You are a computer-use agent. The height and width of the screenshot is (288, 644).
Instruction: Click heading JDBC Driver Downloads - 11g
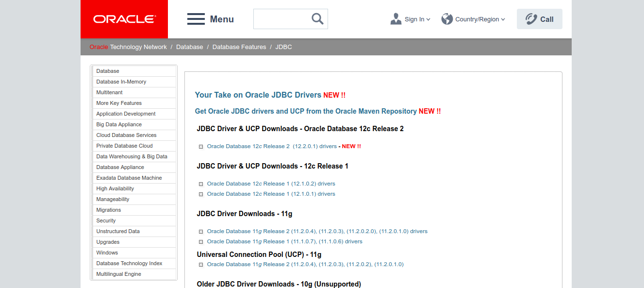click(x=245, y=214)
